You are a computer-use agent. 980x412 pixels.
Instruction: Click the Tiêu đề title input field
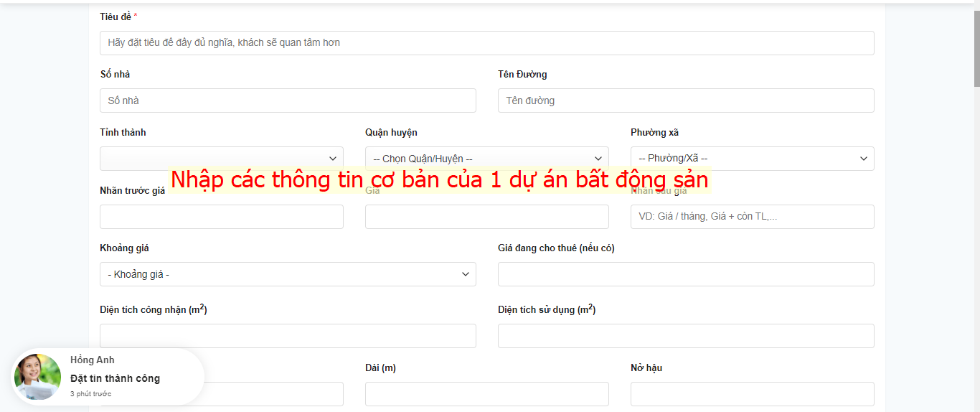tap(486, 43)
